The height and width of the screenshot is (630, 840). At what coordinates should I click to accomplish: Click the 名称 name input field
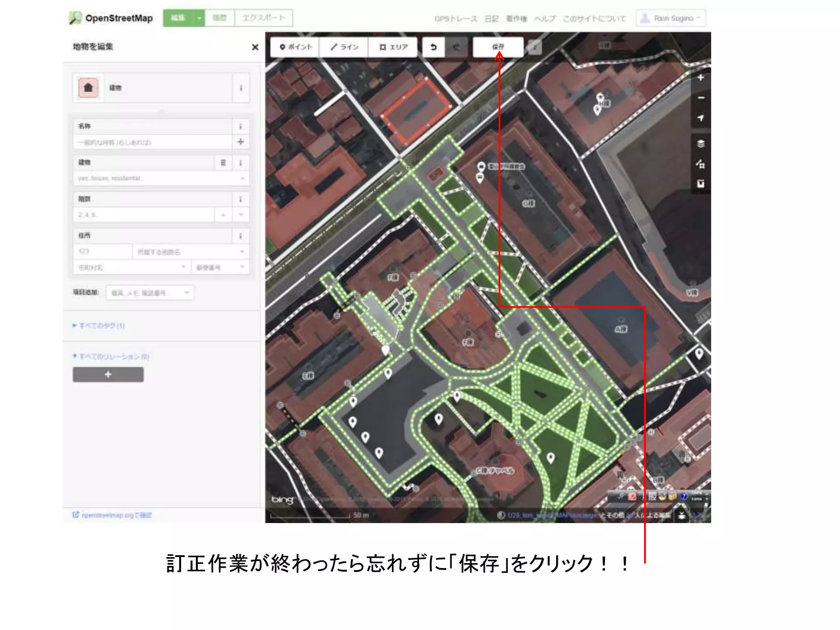click(x=153, y=142)
